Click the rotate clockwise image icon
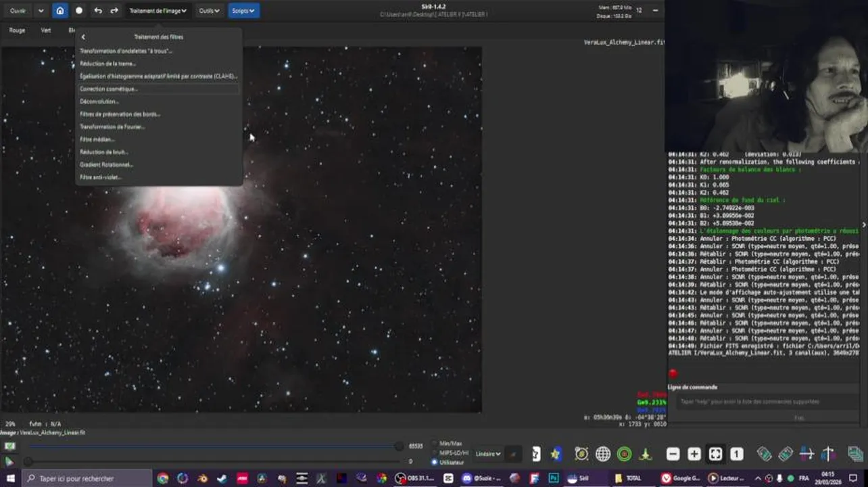The width and height of the screenshot is (868, 487). [x=786, y=454]
